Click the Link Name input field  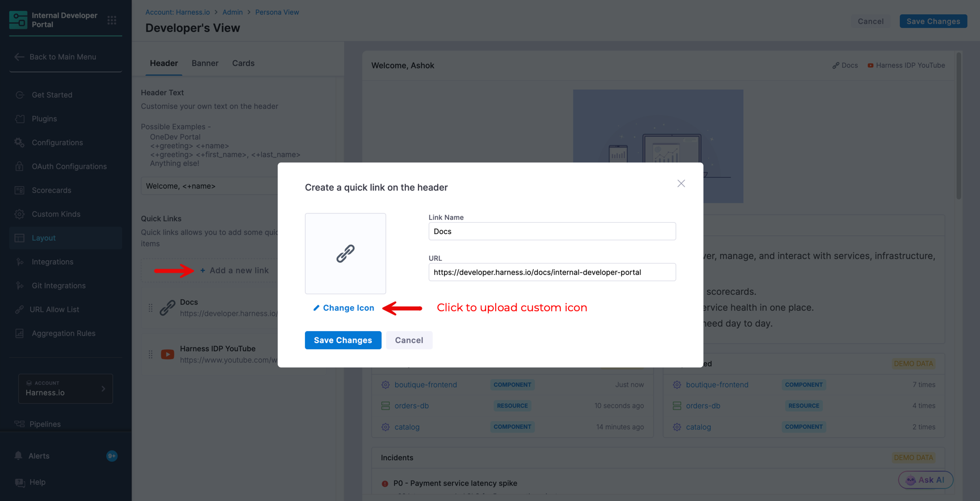point(552,231)
